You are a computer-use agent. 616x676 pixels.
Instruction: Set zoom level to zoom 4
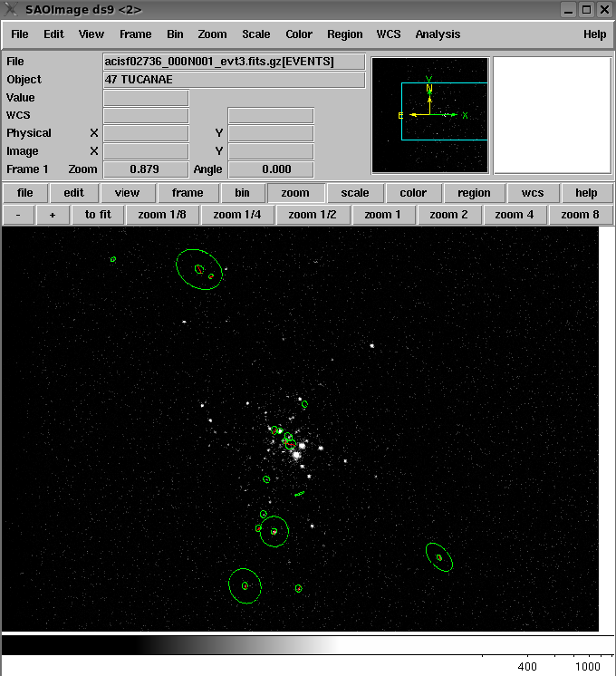click(x=515, y=215)
